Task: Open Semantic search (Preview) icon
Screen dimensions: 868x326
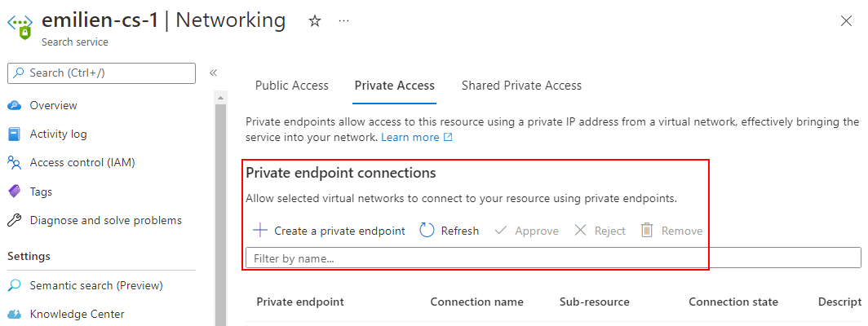Action: click(x=15, y=285)
